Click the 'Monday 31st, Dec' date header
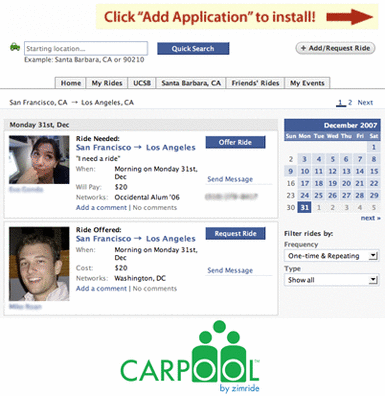The width and height of the screenshot is (385, 396). point(39,125)
